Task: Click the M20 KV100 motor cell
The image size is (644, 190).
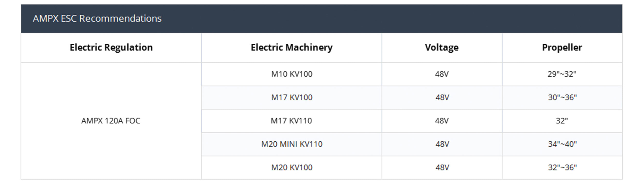Action: [x=292, y=167]
